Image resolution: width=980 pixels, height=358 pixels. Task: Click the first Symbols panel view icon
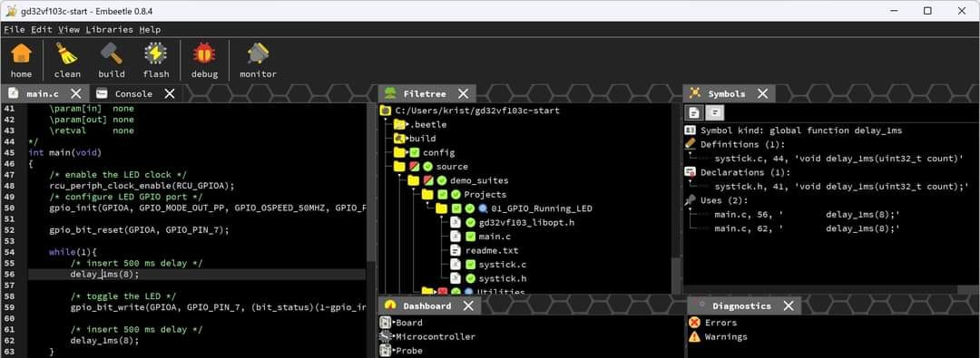tap(694, 112)
